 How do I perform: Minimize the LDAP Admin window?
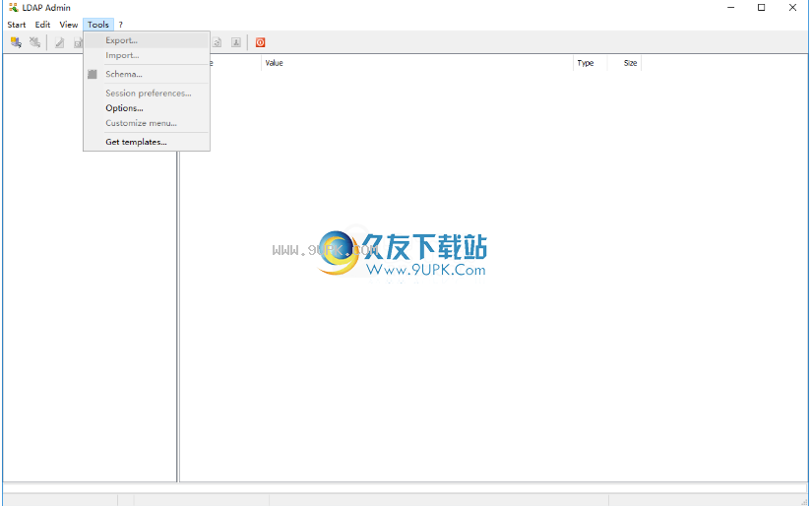pyautogui.click(x=730, y=7)
